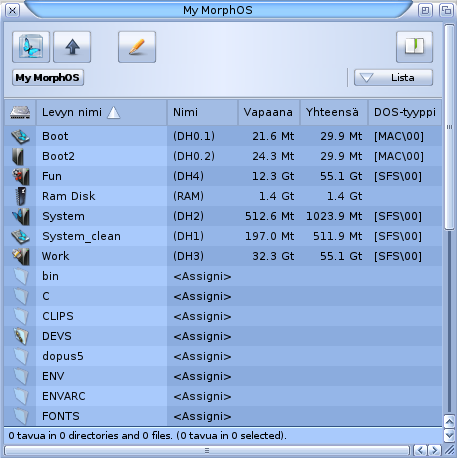This screenshot has height=458, width=457.
Task: Select the System_clean row name
Action: click(x=81, y=236)
